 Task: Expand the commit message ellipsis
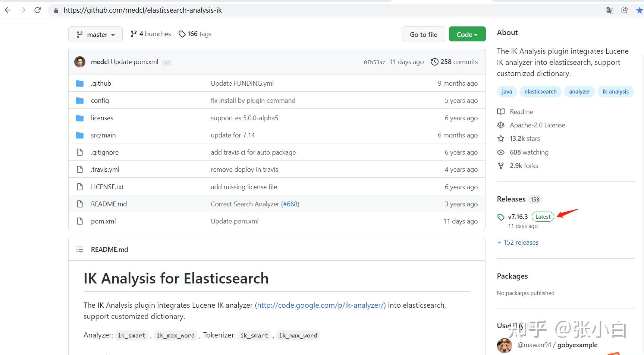(x=167, y=62)
